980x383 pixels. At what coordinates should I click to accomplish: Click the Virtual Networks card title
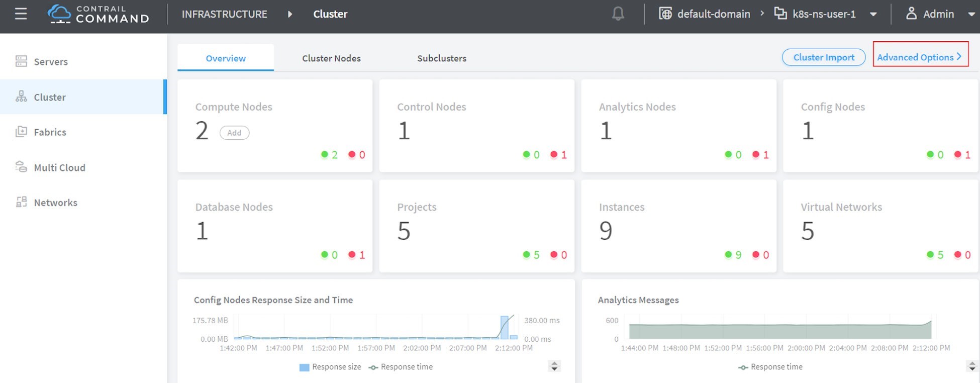pos(841,207)
